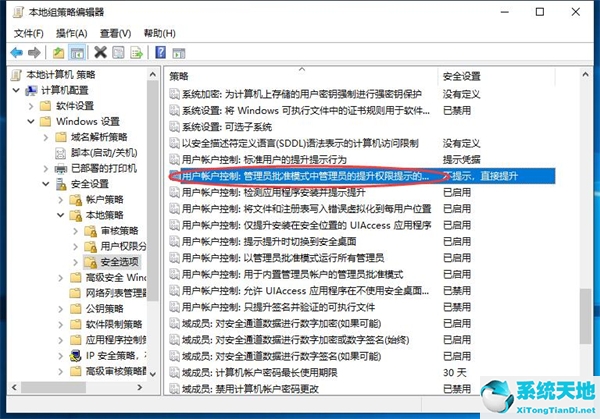This screenshot has height=419, width=600.
Task: Click the IP 安全策略 icon
Action: pyautogui.click(x=75, y=356)
